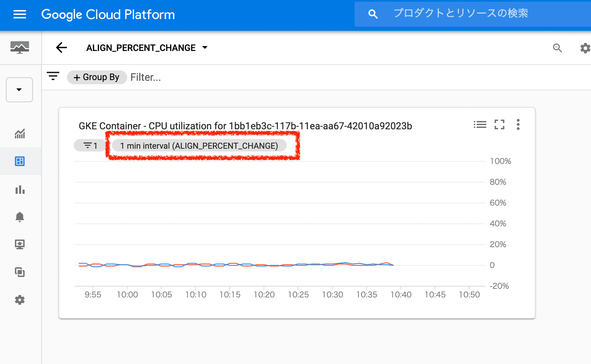Open the chart's three-dot more options menu

518,124
